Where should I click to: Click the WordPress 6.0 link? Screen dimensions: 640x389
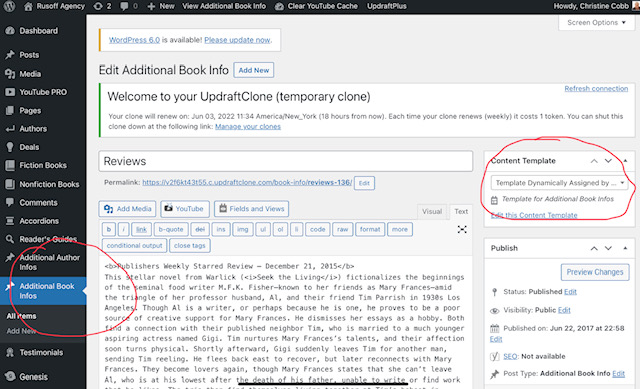[134, 40]
